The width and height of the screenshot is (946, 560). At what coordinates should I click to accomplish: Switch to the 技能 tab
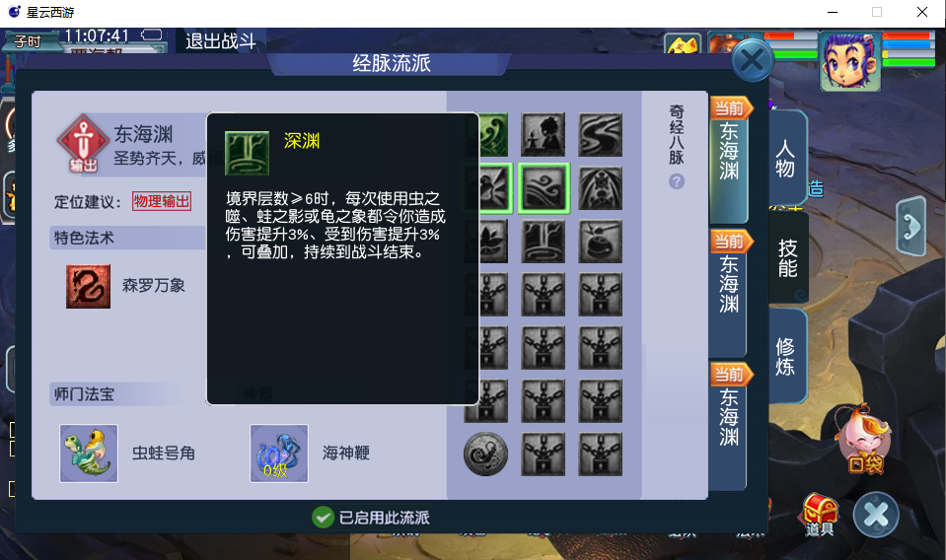[787, 258]
